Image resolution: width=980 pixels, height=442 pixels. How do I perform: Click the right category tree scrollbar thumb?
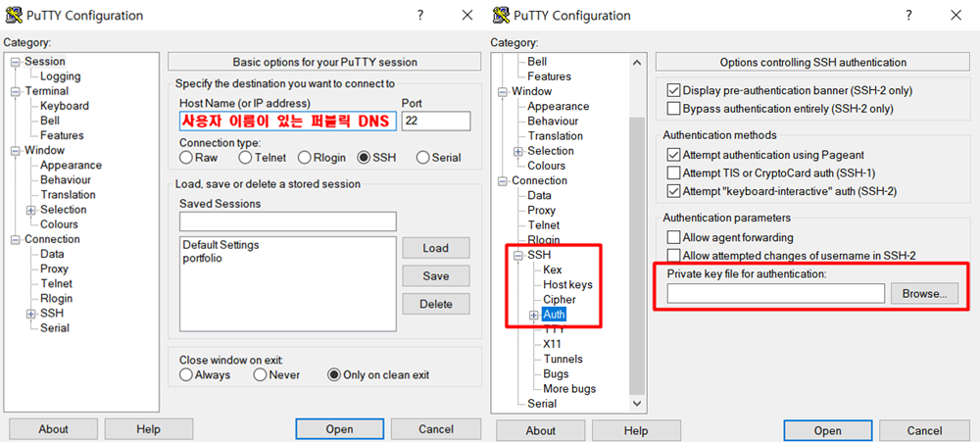point(636,257)
